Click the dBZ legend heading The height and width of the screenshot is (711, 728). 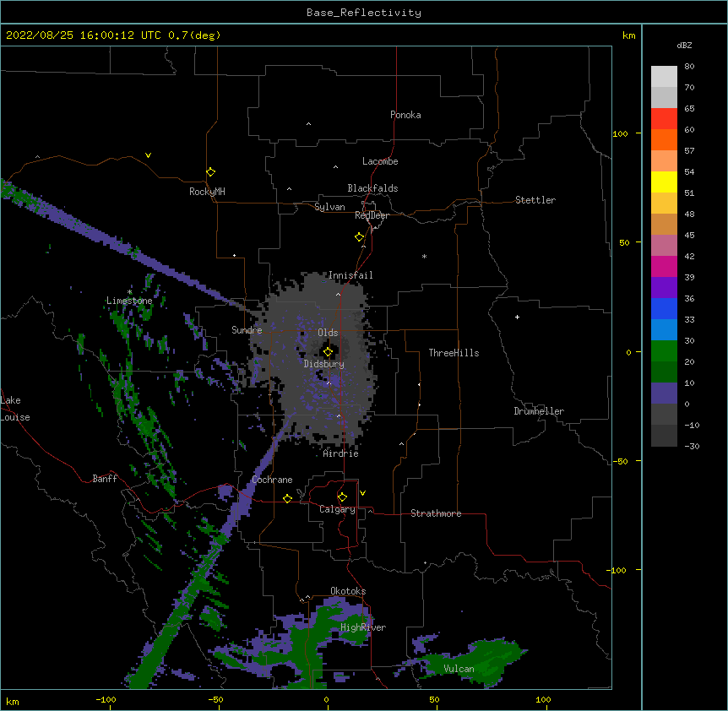[684, 45]
